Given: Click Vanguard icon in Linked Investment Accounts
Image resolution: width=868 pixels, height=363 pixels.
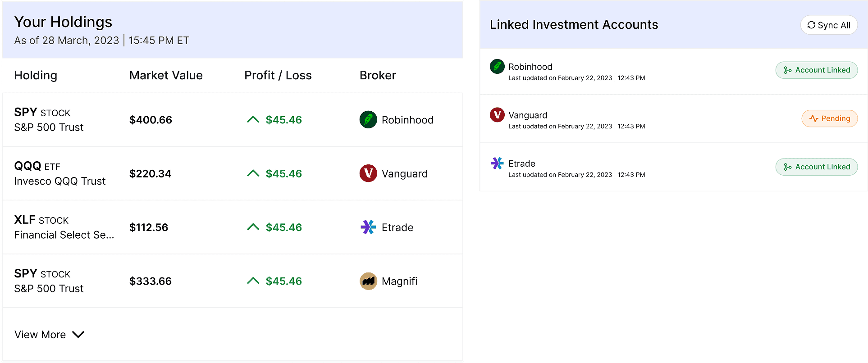Looking at the screenshot, I should click(x=497, y=115).
